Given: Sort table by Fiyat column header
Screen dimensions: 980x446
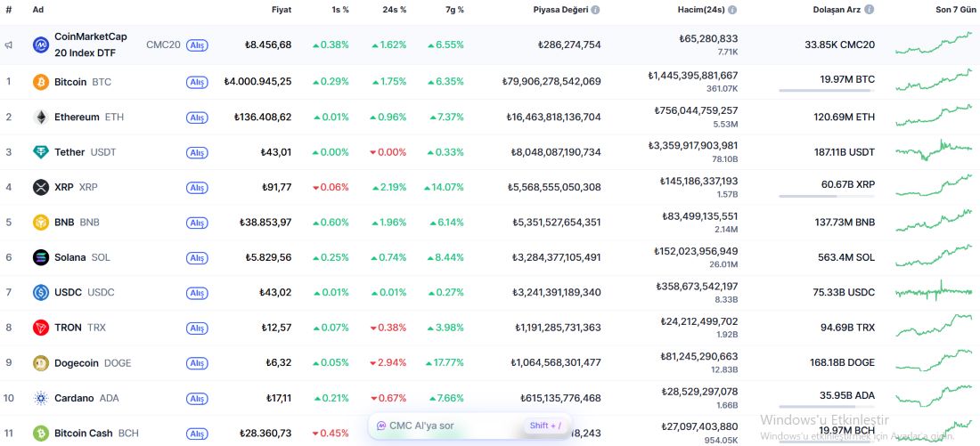Looking at the screenshot, I should click(281, 10).
